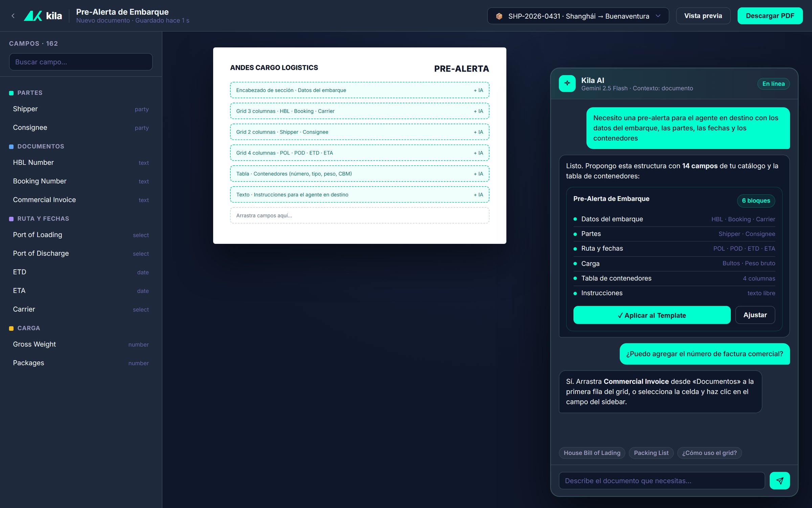Add IA to Grid 3 columnas block
This screenshot has width=812, height=508.
pyautogui.click(x=478, y=111)
